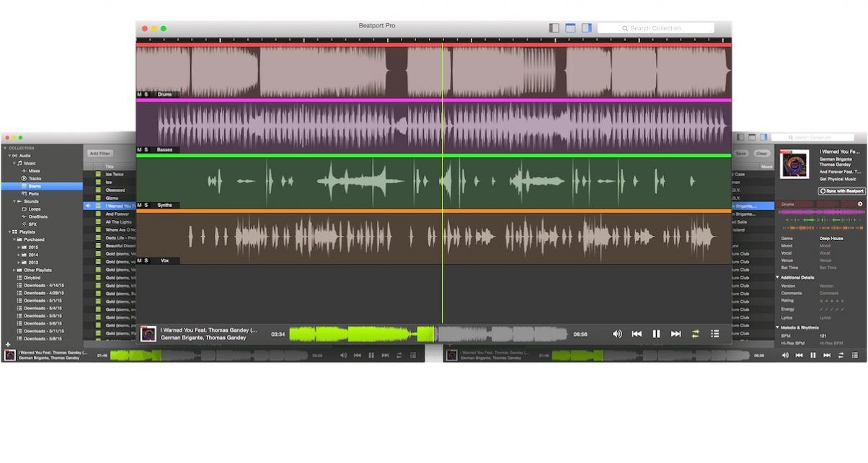Collapse the Additional Details section

(778, 278)
